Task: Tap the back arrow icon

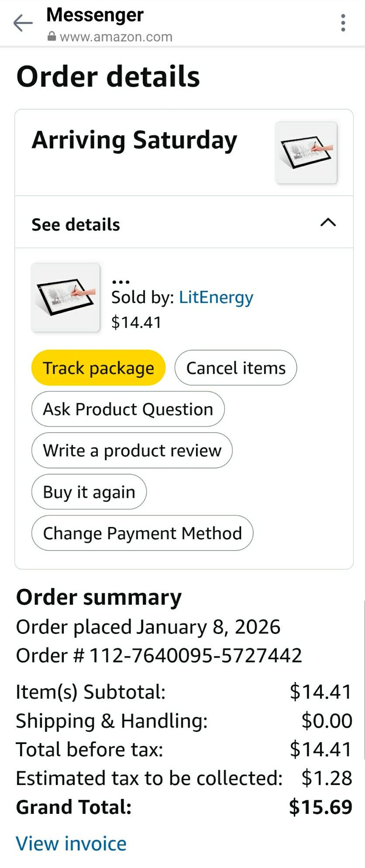Action: 23,23
